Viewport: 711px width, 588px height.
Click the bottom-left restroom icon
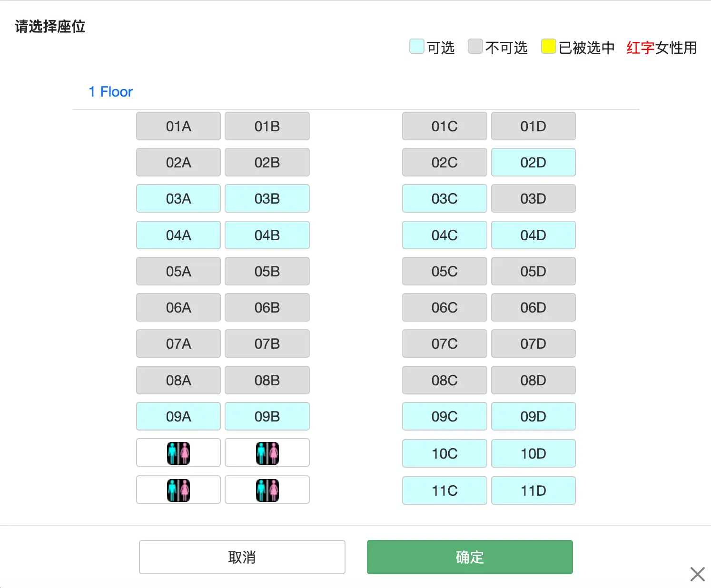click(178, 490)
